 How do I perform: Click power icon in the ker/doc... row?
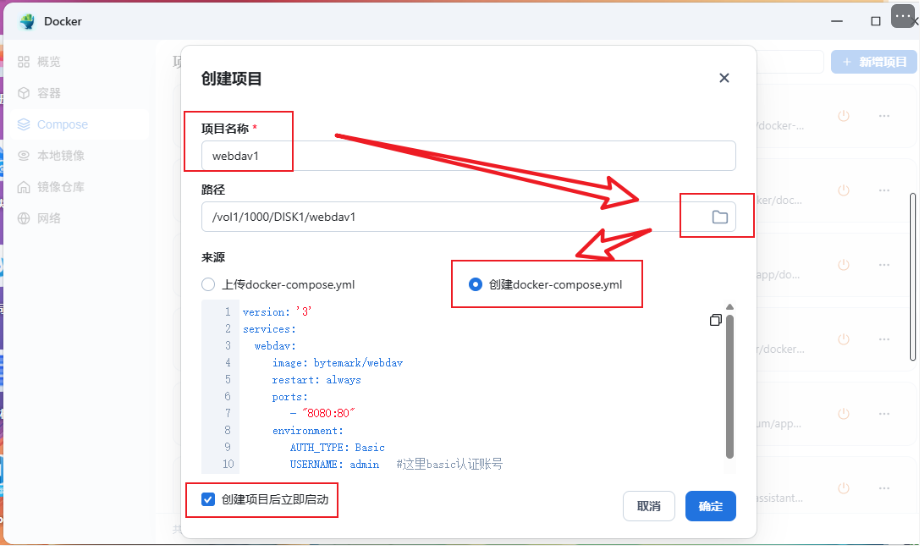(844, 190)
